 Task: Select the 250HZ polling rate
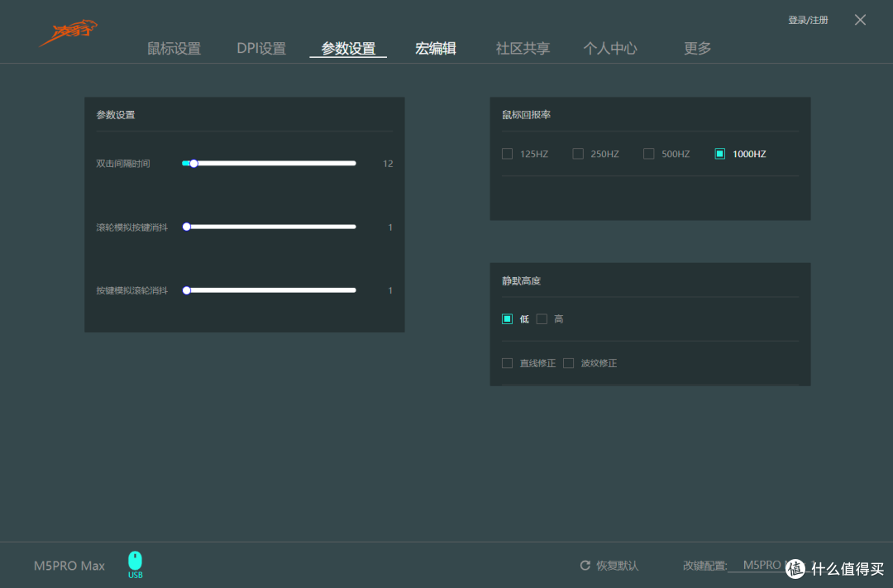[x=577, y=154]
